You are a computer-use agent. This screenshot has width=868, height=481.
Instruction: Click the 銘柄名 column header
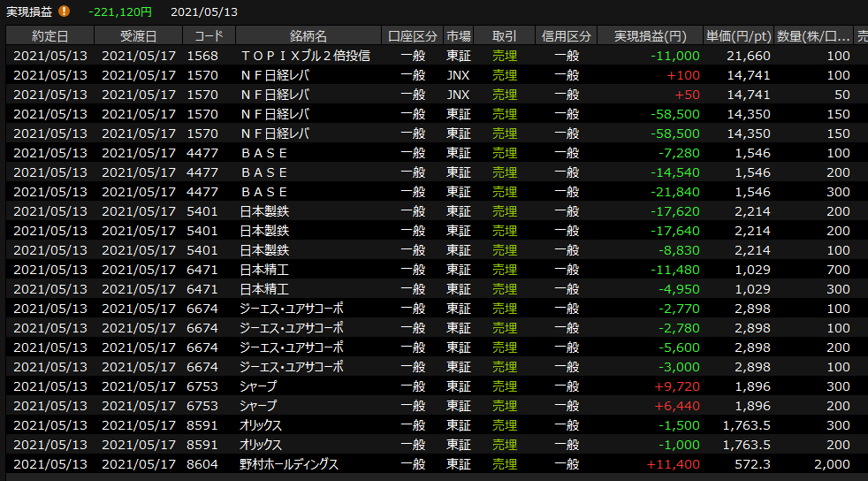coord(308,36)
